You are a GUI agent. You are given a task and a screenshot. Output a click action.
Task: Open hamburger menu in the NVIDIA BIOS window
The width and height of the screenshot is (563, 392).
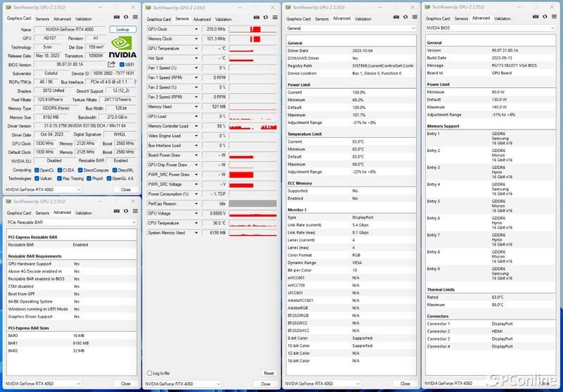point(554,16)
